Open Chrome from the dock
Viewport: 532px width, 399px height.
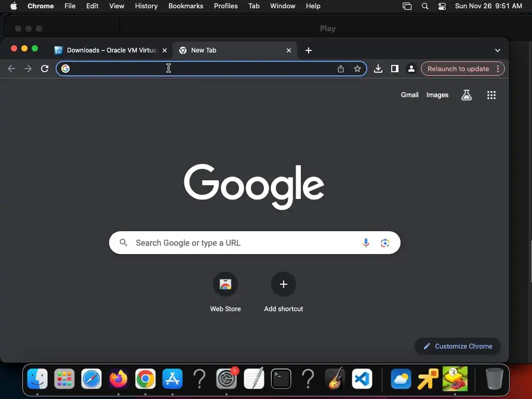pos(145,379)
